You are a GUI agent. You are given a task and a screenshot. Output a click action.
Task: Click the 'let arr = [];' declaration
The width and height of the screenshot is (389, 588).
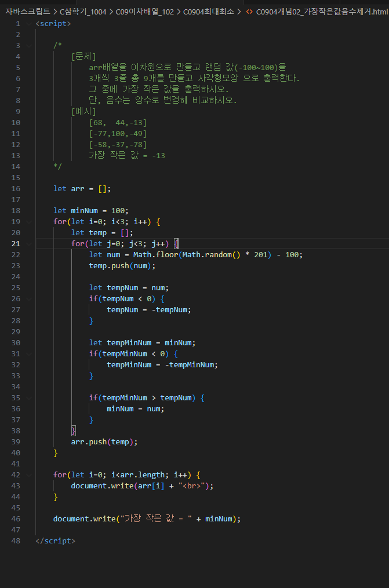[x=82, y=189]
